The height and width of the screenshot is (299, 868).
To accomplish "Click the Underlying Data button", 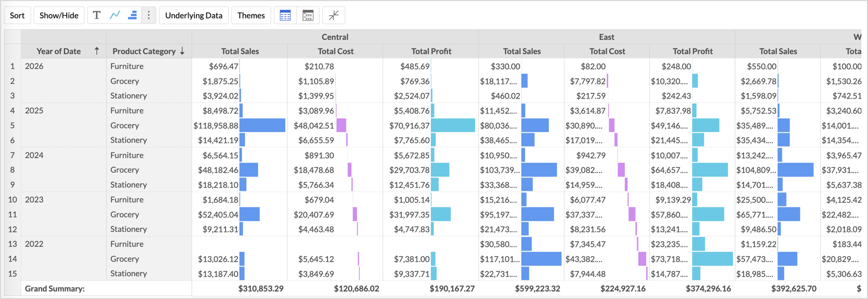I will (194, 15).
